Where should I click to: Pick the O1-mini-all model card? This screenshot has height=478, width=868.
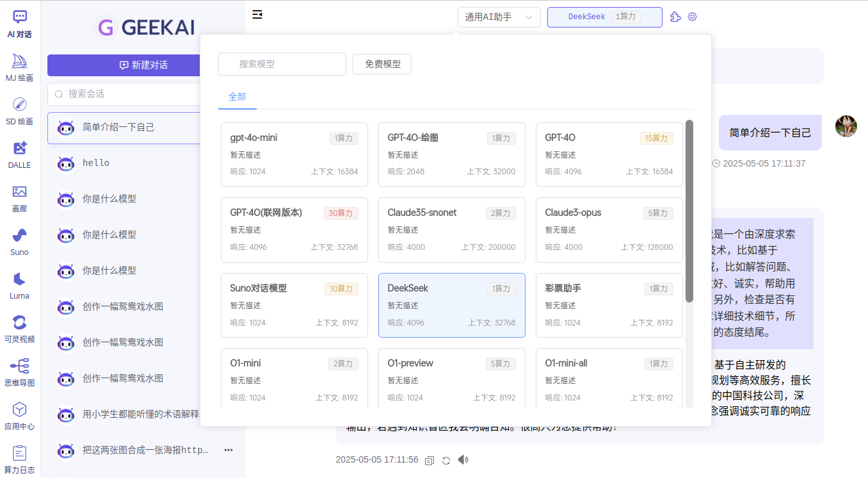point(609,378)
